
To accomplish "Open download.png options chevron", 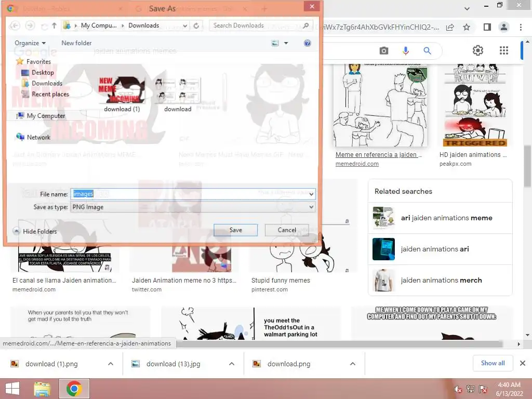I will 353,364.
